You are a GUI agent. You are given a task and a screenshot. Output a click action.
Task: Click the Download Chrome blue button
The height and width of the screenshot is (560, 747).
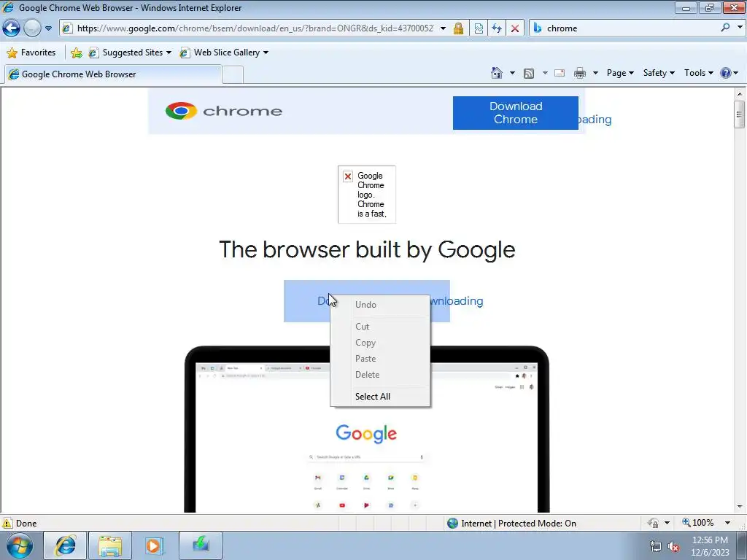(516, 113)
